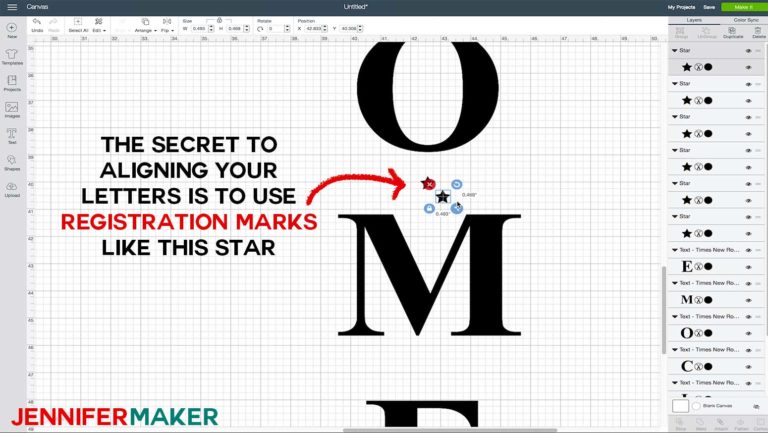
Task: Click the width stepper arrows
Action: point(211,29)
